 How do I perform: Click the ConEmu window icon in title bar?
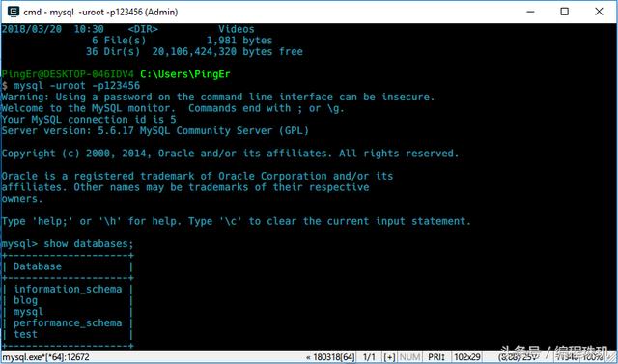[13, 12]
